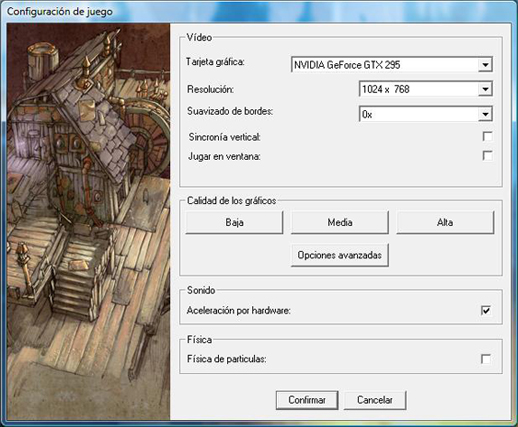Click the Calidad de los gráficos heading

pos(231,201)
